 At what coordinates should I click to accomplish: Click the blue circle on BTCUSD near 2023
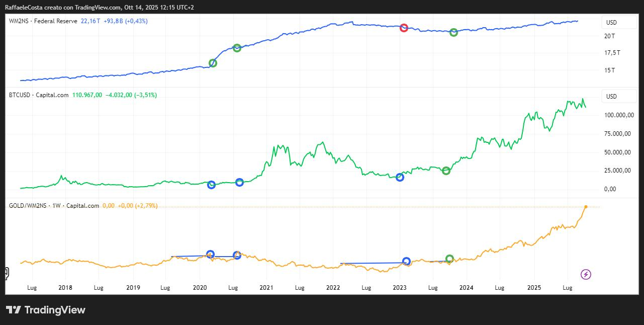400,177
